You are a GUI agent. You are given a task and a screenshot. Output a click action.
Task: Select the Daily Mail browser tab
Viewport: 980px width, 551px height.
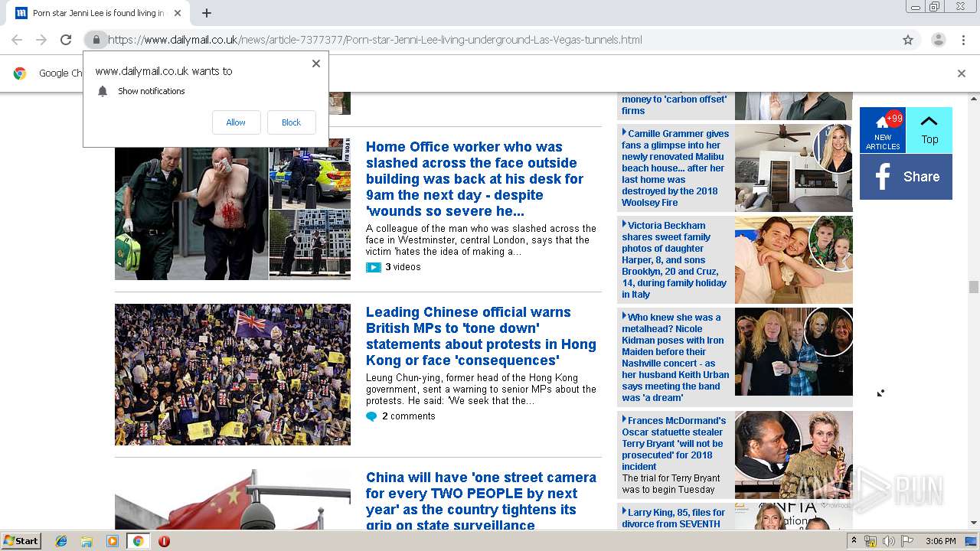point(98,13)
